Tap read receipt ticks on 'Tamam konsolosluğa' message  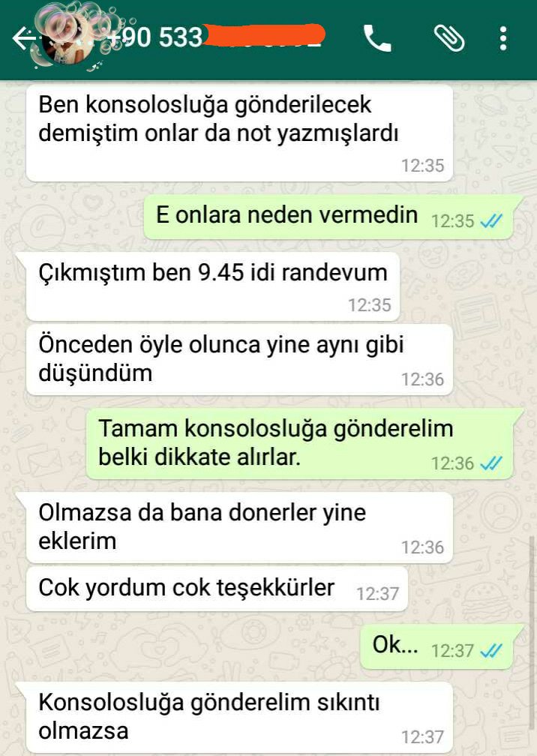tap(492, 463)
